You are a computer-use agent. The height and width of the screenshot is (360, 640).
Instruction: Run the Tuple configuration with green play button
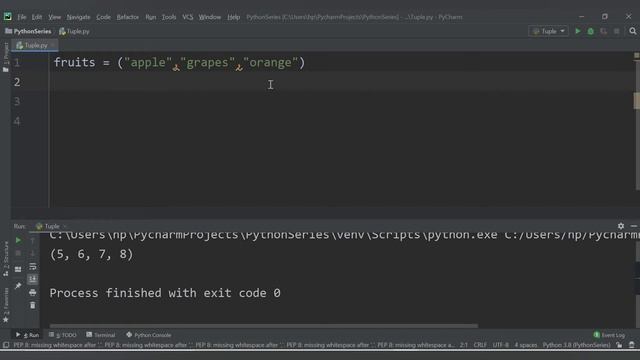(578, 31)
